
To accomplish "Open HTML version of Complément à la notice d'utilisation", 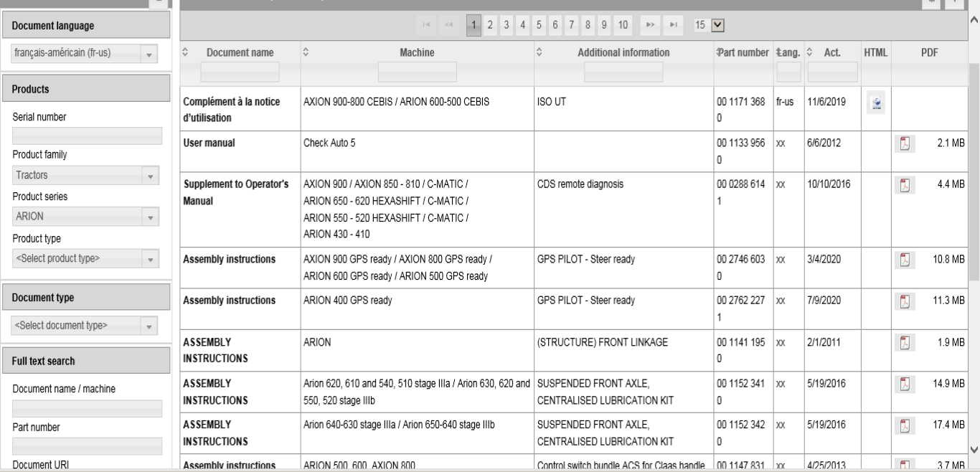I will [x=875, y=103].
